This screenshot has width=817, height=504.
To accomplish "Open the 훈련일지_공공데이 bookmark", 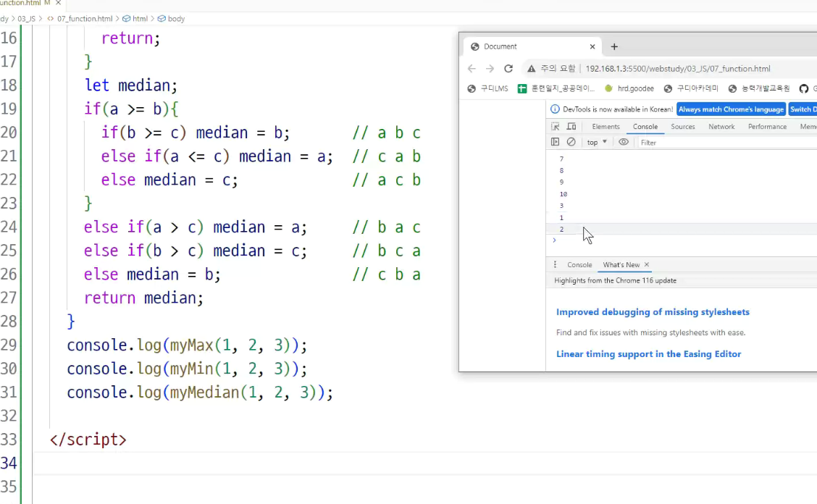I will click(556, 88).
